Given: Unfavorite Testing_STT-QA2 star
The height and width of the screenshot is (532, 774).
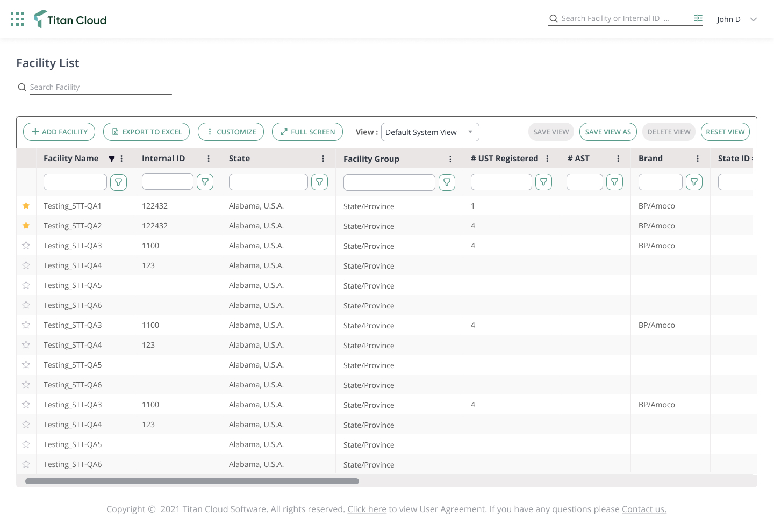Looking at the screenshot, I should click(26, 226).
